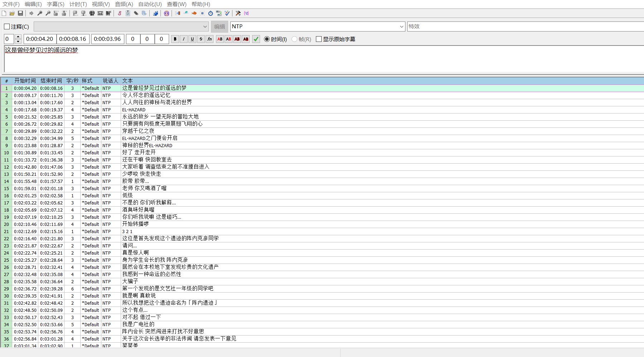Click the 特效 effect input field
The height and width of the screenshot is (357, 644).
[525, 26]
